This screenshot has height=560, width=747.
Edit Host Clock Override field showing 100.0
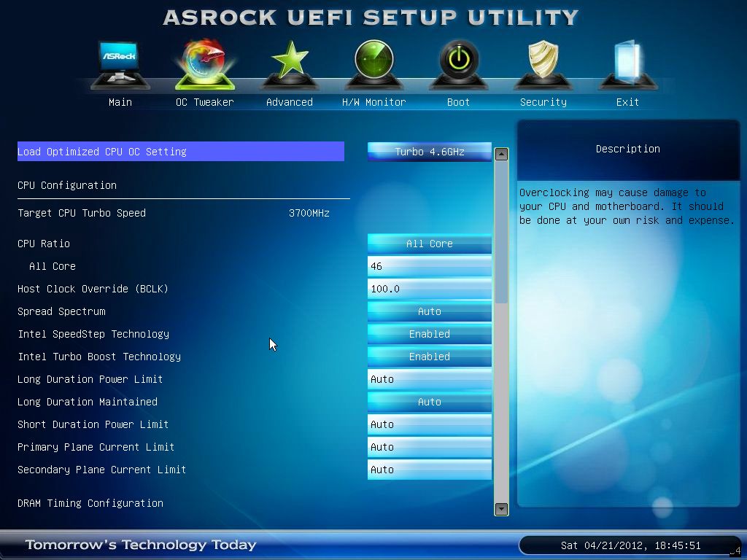point(429,289)
